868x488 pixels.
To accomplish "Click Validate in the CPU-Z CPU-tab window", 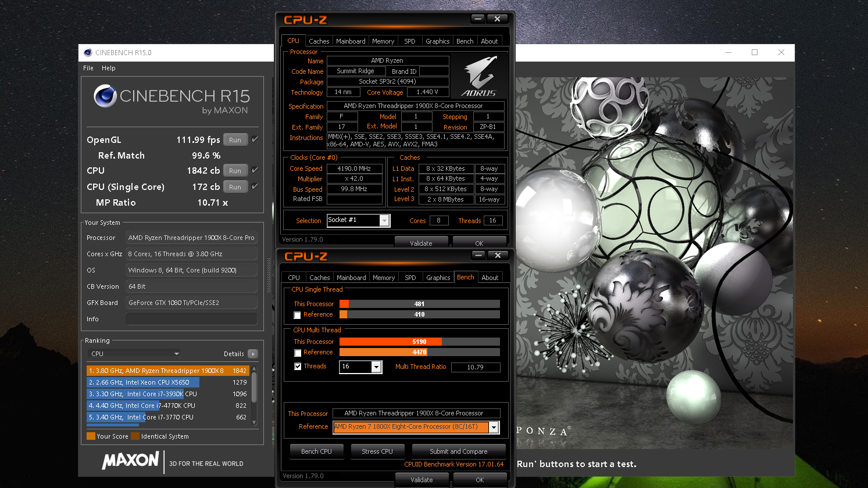I will (421, 243).
